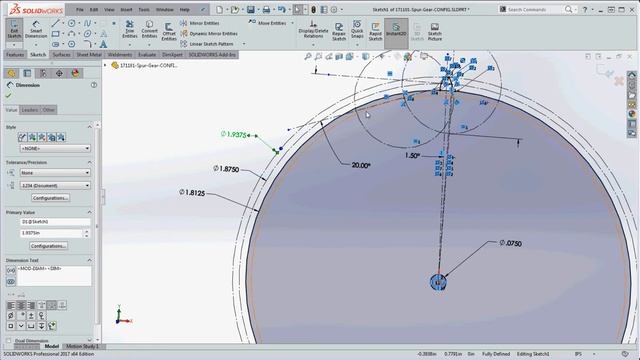The image size is (640, 360).
Task: Click Configurations button under Tolerance/Precision
Action: 50,198
